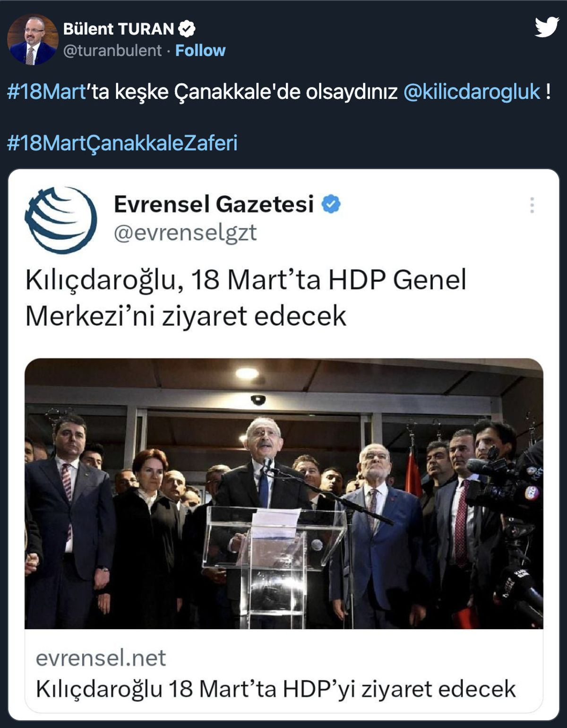The image size is (567, 728).
Task: Open the Twitter bird logo
Action: click(547, 26)
